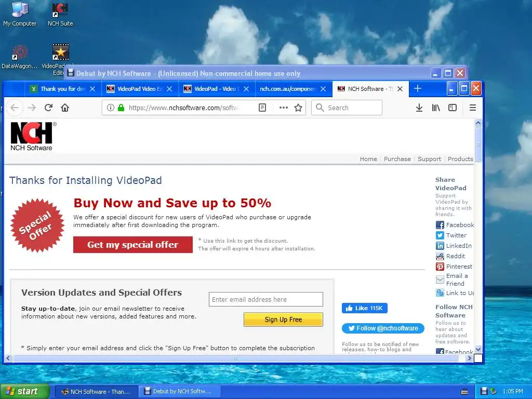This screenshot has height=399, width=532.
Task: Click the Pinterest share icon
Action: coord(440,267)
